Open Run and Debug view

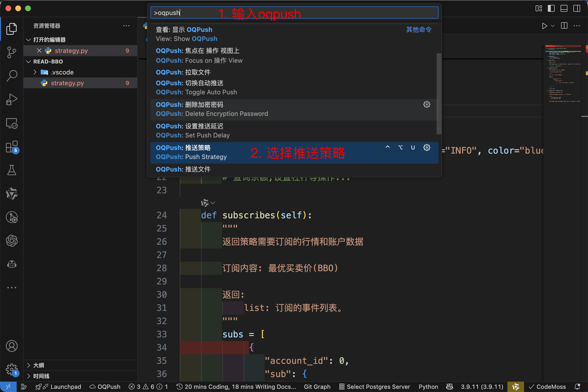(12, 99)
